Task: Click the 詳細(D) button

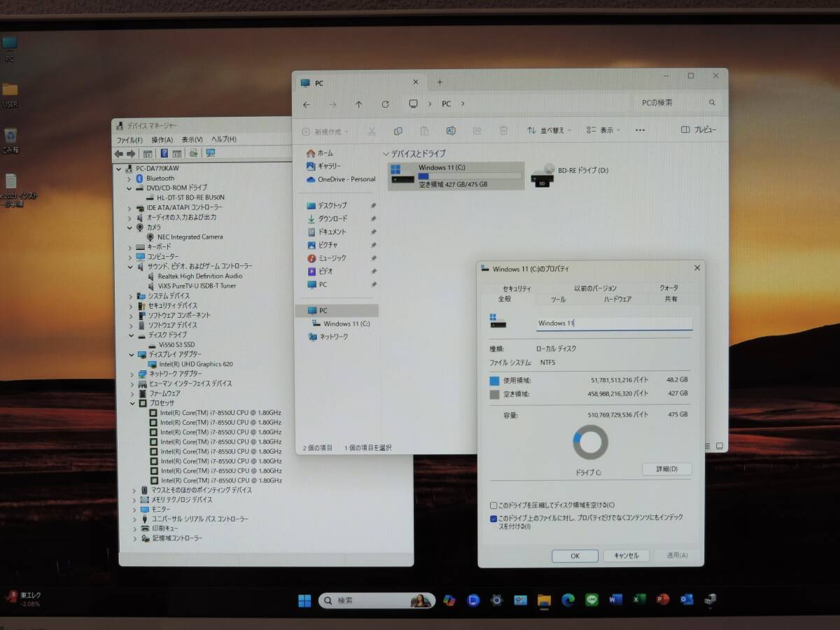Action: click(x=666, y=469)
